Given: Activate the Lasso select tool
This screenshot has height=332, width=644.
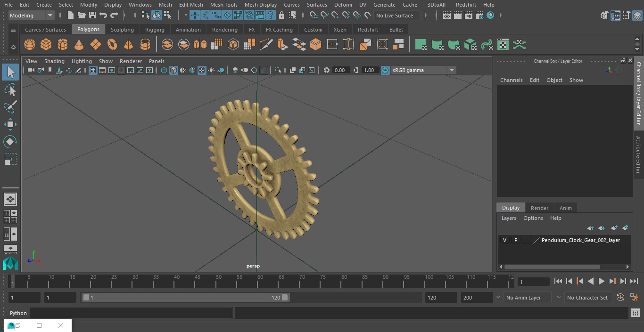Looking at the screenshot, I should (x=10, y=89).
